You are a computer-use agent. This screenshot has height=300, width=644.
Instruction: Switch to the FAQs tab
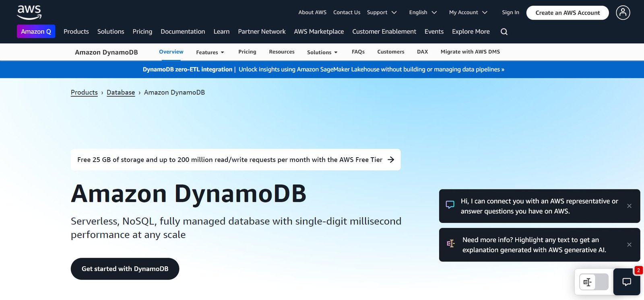coord(358,52)
